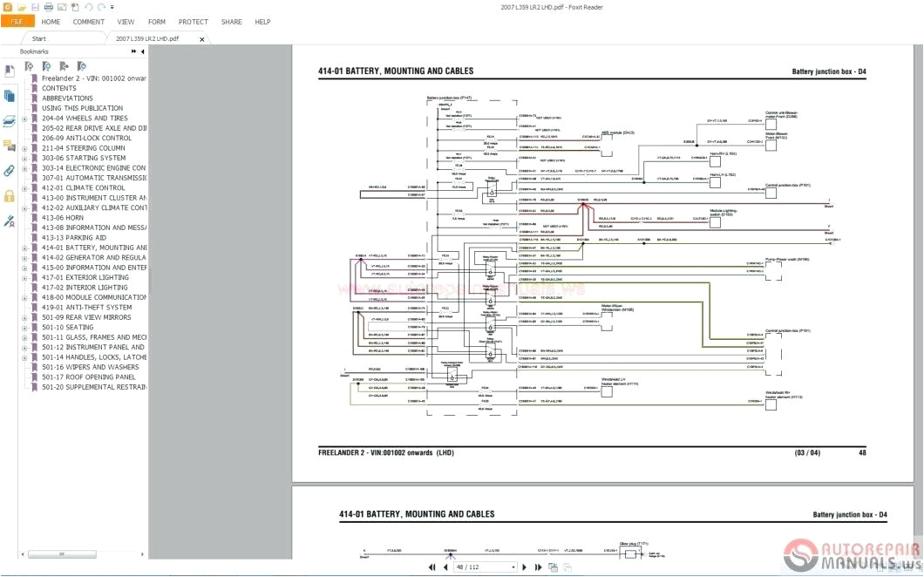Toggle the Page Thumbnails panel
This screenshot has height=577, width=924.
(9, 96)
